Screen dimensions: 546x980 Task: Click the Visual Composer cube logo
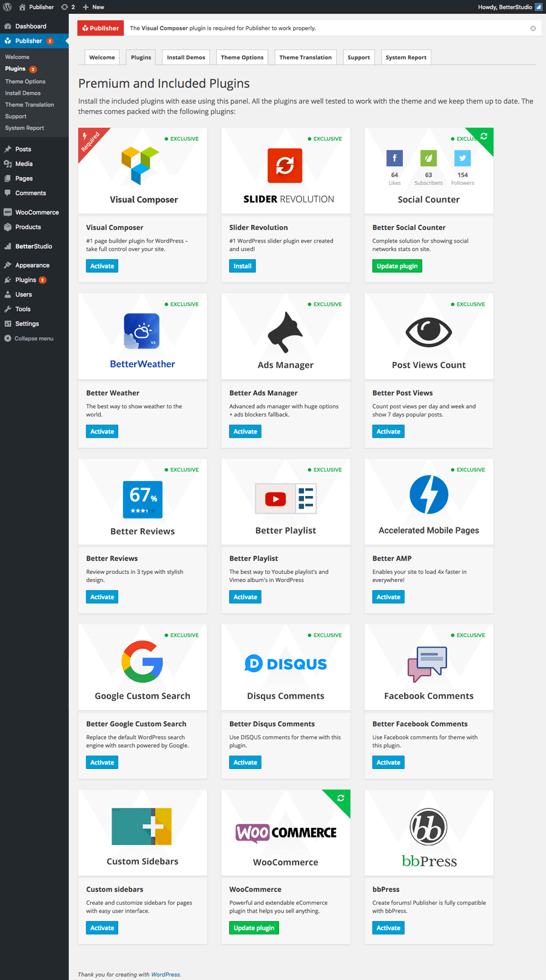[140, 165]
